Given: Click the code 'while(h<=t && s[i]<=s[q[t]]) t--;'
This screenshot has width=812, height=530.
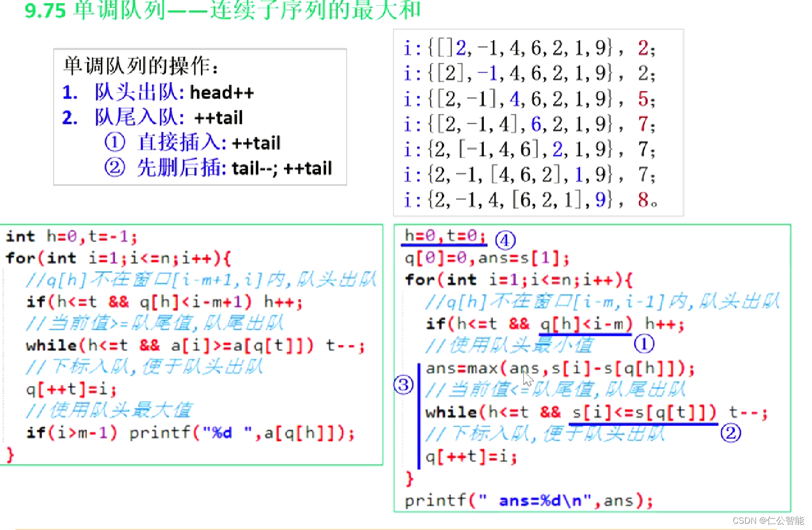Looking at the screenshot, I should coord(597,412).
